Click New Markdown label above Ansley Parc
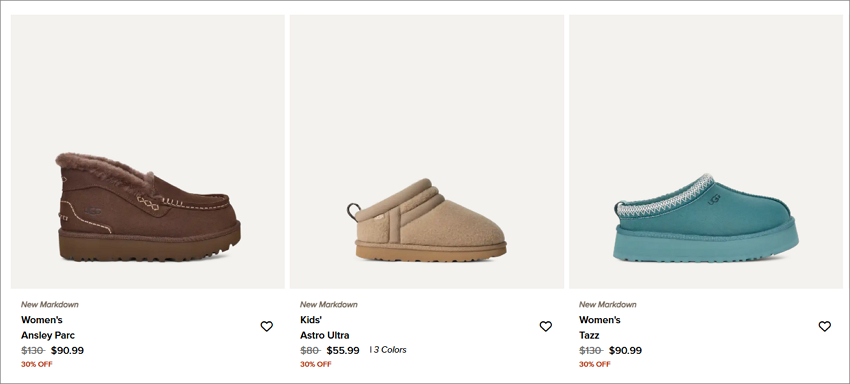850x384 pixels. 49,304
